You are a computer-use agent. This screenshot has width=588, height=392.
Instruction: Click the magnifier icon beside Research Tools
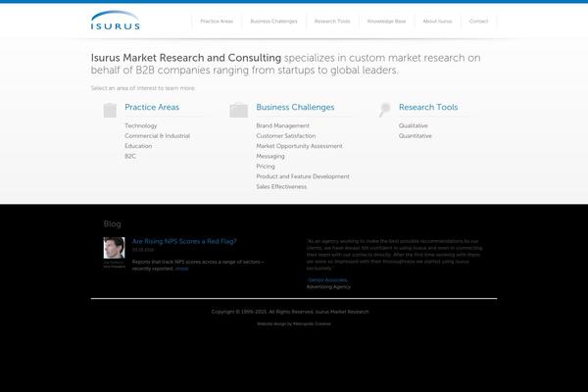[x=385, y=110]
